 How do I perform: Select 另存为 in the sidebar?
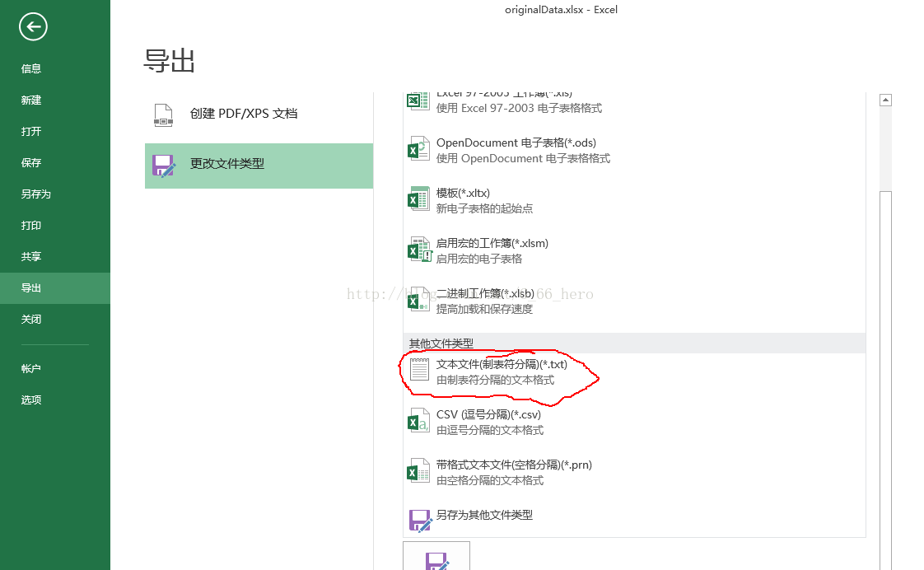[36, 194]
